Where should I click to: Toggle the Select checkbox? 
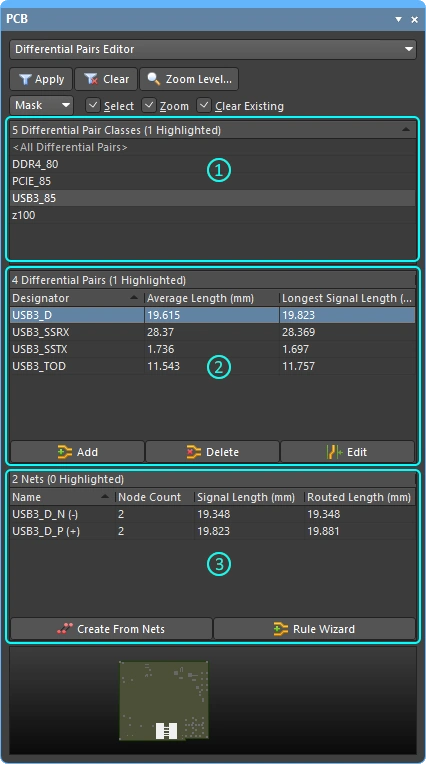point(93,105)
